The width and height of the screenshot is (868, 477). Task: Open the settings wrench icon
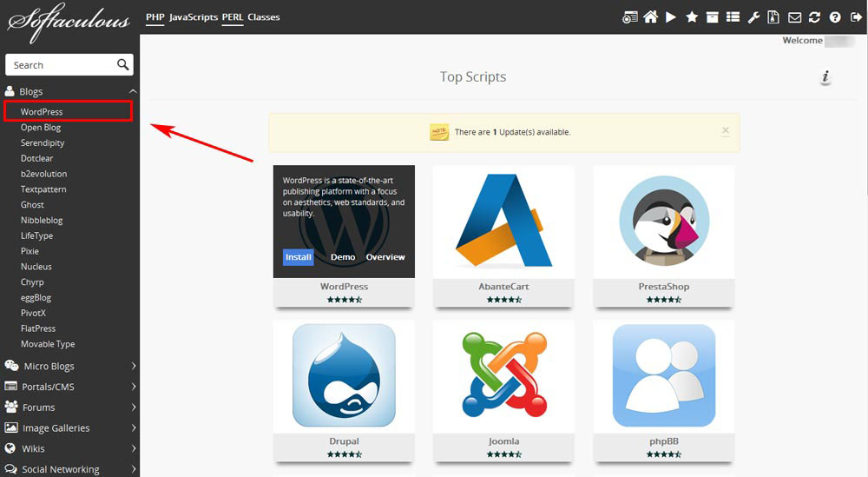point(753,17)
